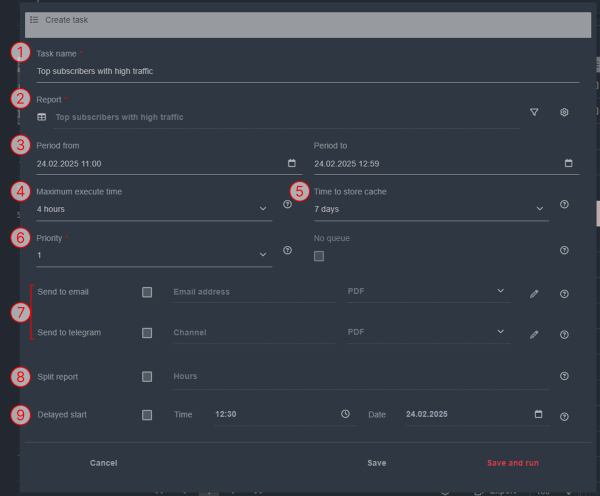Toggle the Split report checkbox
Viewport: 600px width, 496px height.
click(147, 377)
